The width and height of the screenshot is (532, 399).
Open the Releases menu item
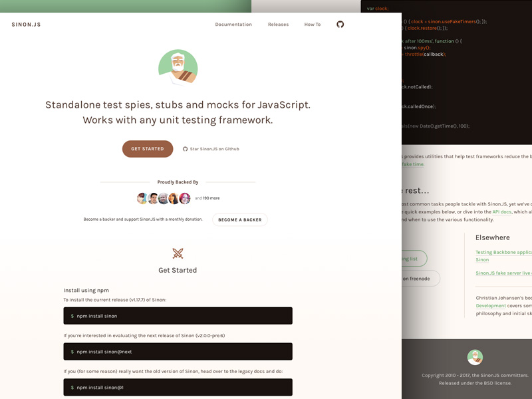278,25
